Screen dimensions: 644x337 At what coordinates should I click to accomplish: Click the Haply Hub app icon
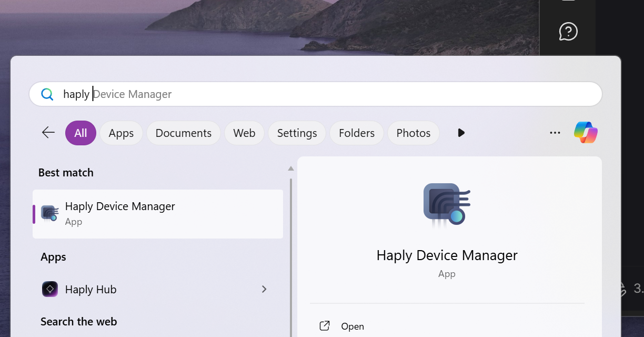coord(50,289)
